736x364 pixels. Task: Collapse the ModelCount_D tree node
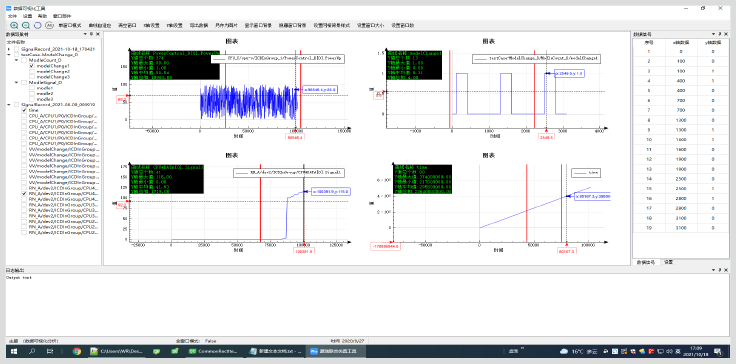(16, 60)
